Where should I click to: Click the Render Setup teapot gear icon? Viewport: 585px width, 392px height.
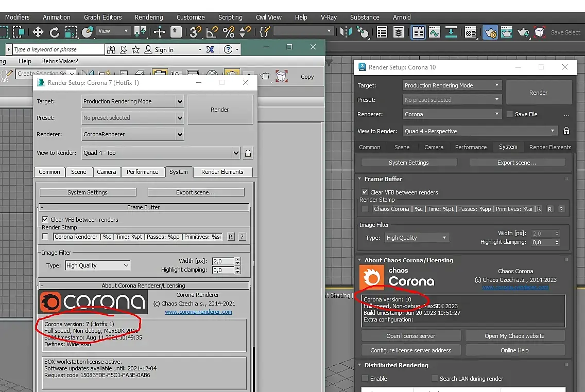pyautogui.click(x=490, y=32)
